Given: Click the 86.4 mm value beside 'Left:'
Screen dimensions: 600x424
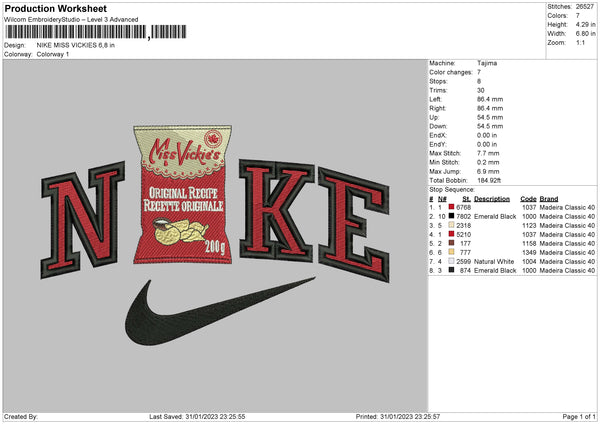Looking at the screenshot, I should 490,99.
